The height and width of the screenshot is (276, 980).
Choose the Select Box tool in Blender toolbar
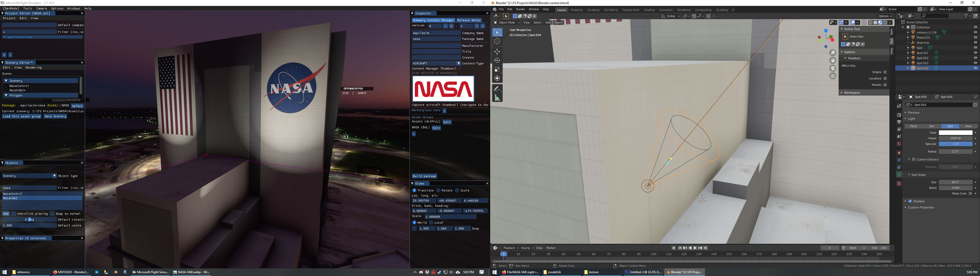(x=497, y=32)
